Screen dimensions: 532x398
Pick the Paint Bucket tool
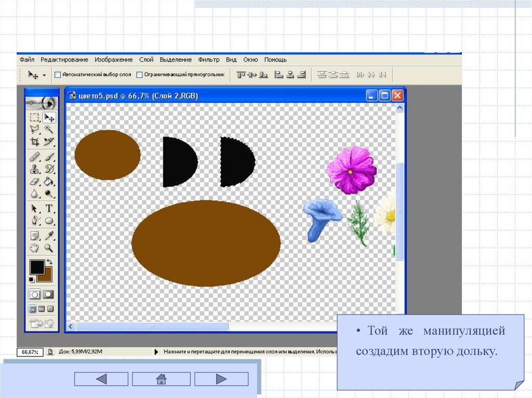click(49, 182)
